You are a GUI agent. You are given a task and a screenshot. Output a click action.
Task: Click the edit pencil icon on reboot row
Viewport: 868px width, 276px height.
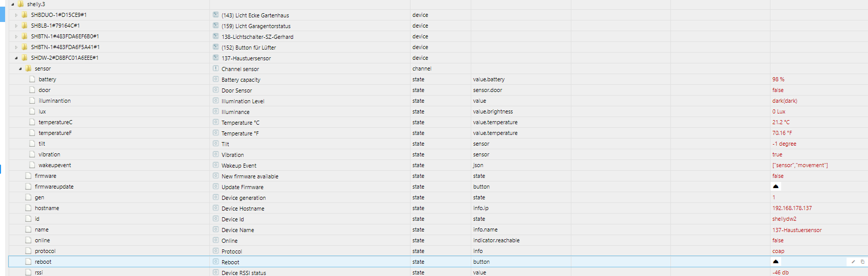point(853,262)
